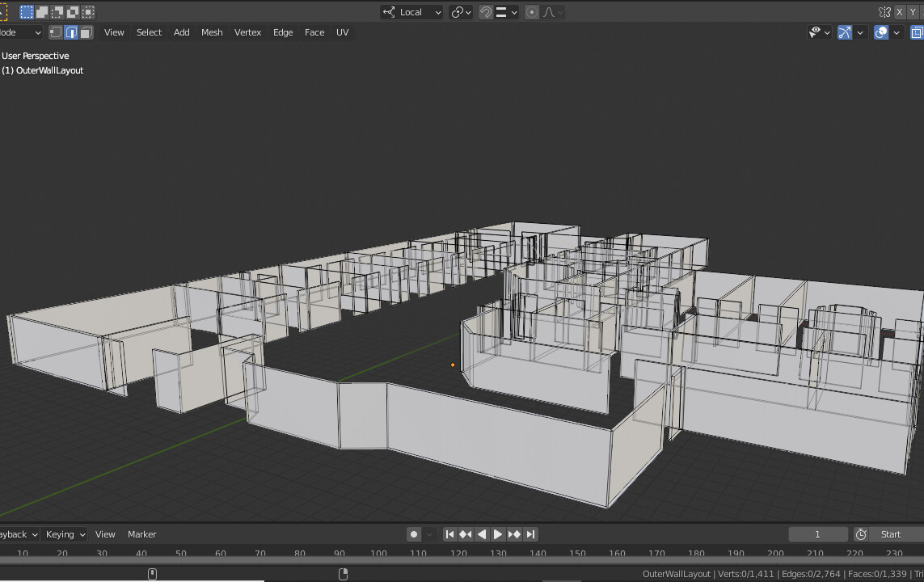Select the Tweak tool in the toolbar

[x=5, y=12]
